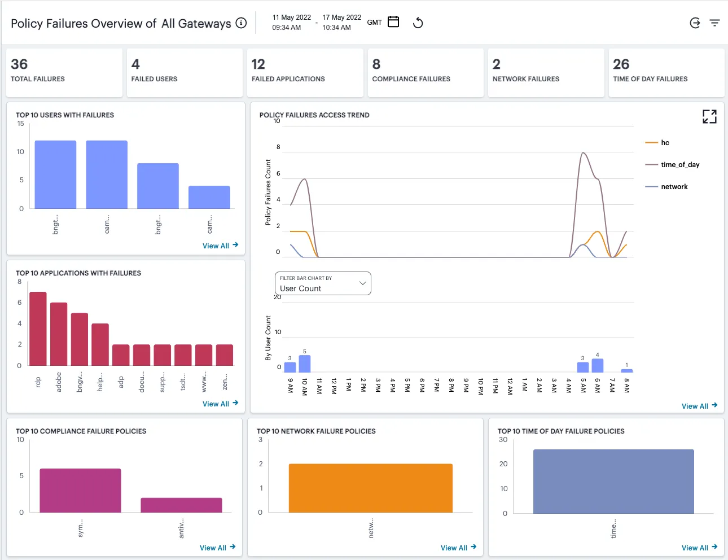Select the Network Failures card

[x=546, y=72]
